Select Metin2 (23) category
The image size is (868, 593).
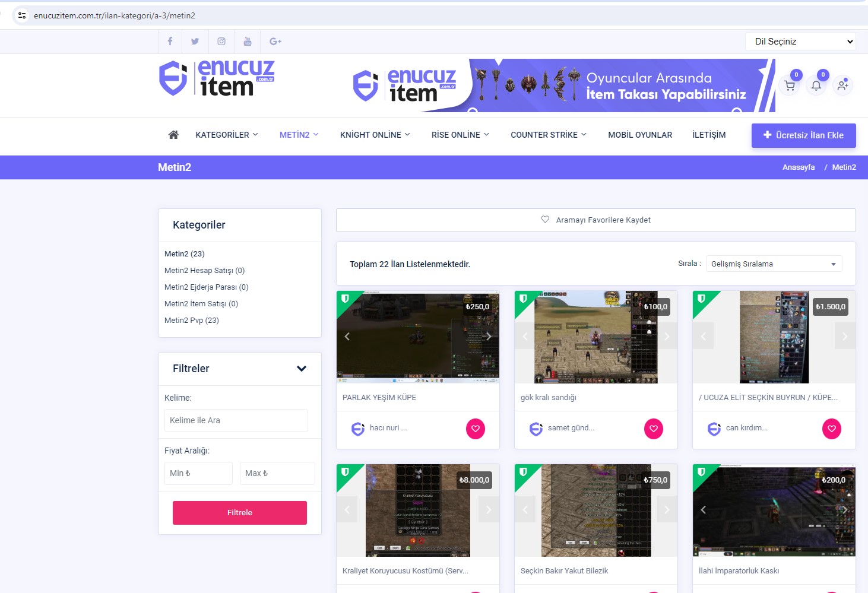[x=185, y=253]
